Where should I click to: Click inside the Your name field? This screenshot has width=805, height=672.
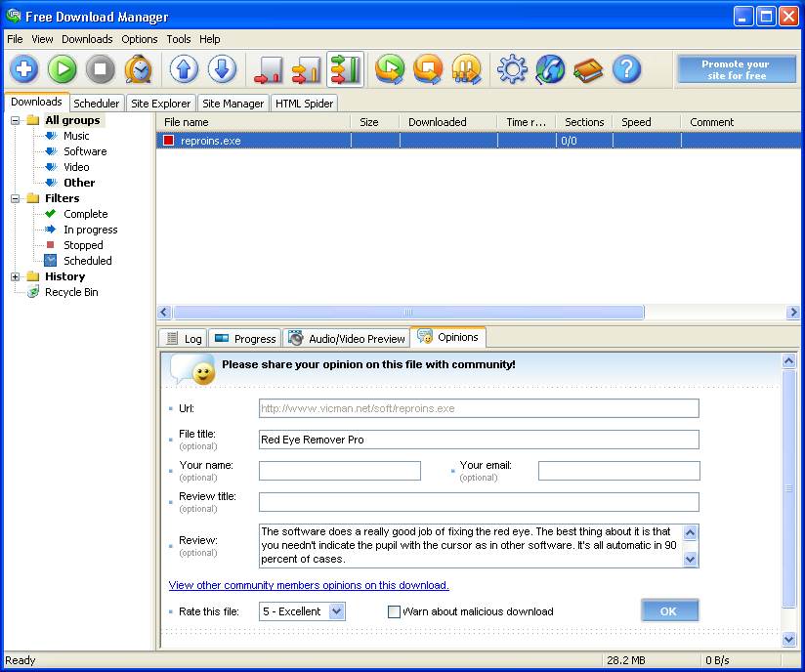pyautogui.click(x=340, y=471)
